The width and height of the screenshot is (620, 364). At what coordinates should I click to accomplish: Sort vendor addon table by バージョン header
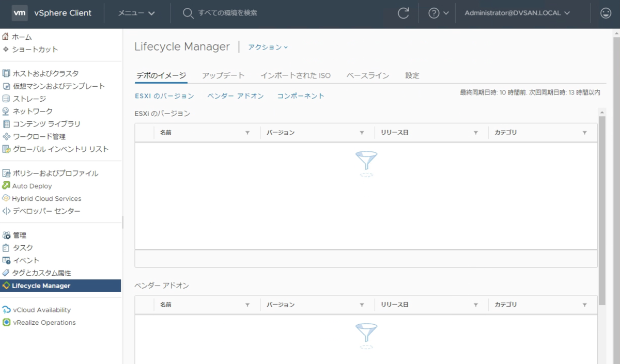[x=281, y=305]
